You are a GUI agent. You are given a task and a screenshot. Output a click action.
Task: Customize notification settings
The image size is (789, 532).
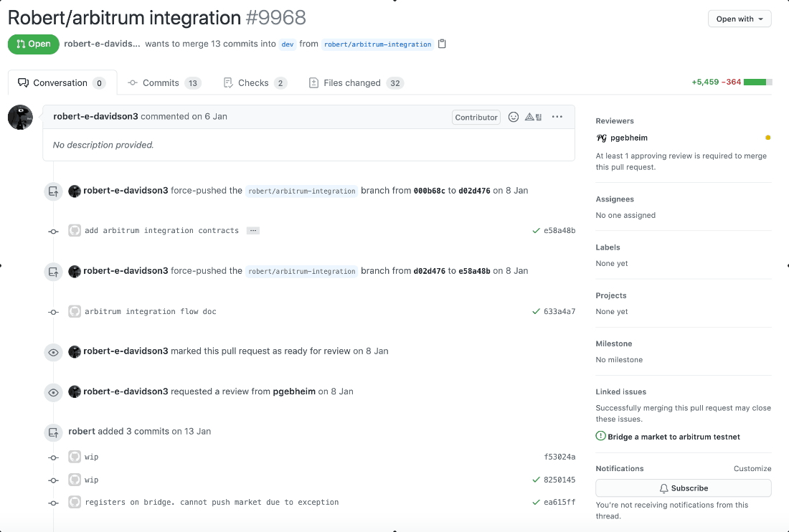click(x=752, y=468)
